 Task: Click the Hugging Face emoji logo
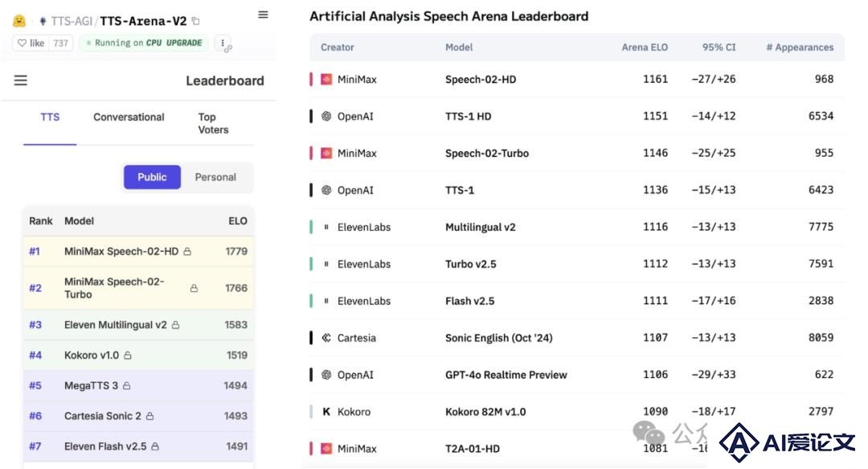click(18, 21)
